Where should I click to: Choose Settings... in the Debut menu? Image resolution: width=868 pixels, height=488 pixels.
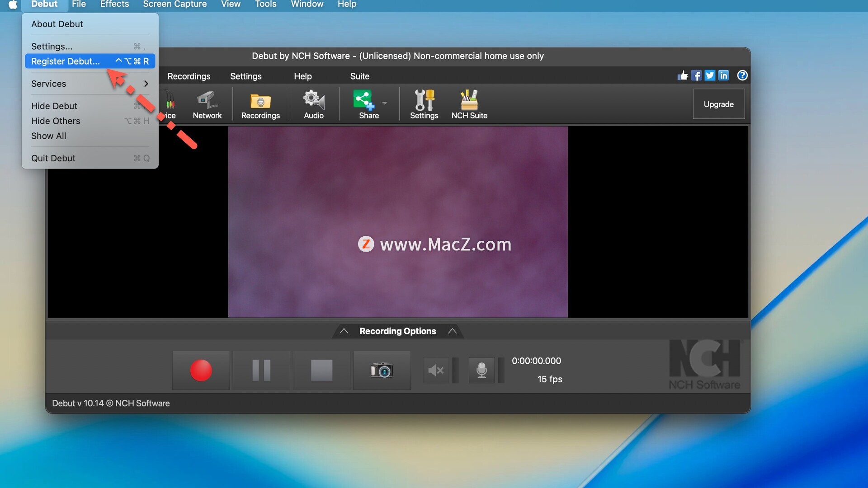coord(90,47)
